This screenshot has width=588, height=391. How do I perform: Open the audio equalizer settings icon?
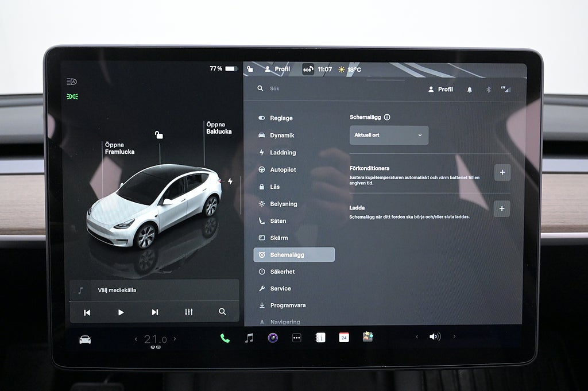189,312
